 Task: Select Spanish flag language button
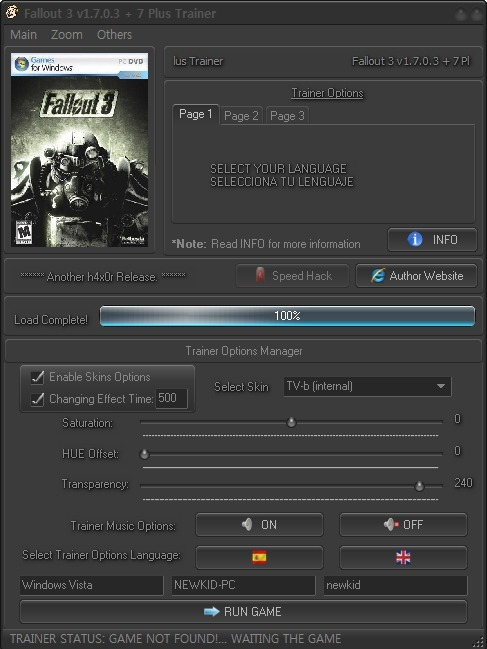click(x=259, y=558)
